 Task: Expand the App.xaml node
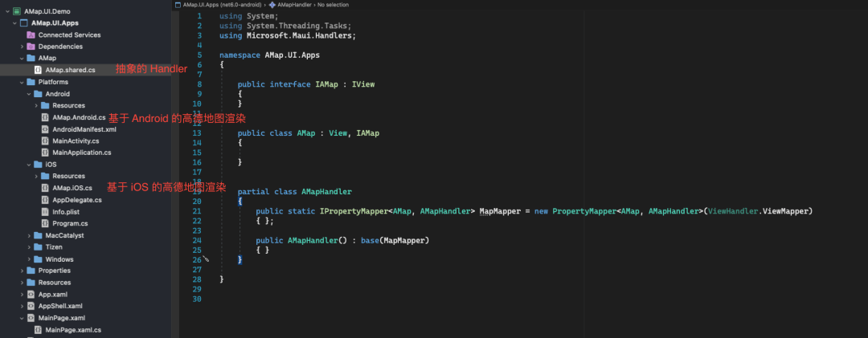pyautogui.click(x=23, y=295)
